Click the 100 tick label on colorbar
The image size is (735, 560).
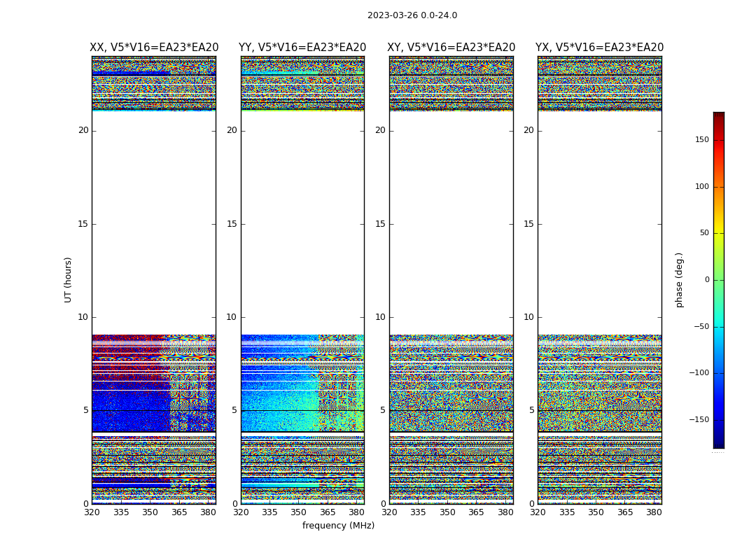[702, 186]
